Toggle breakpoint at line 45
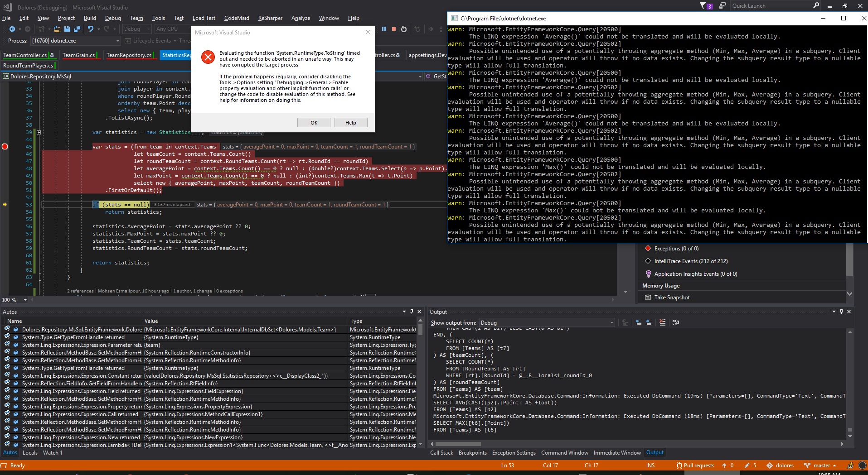868x475 pixels. 5,146
